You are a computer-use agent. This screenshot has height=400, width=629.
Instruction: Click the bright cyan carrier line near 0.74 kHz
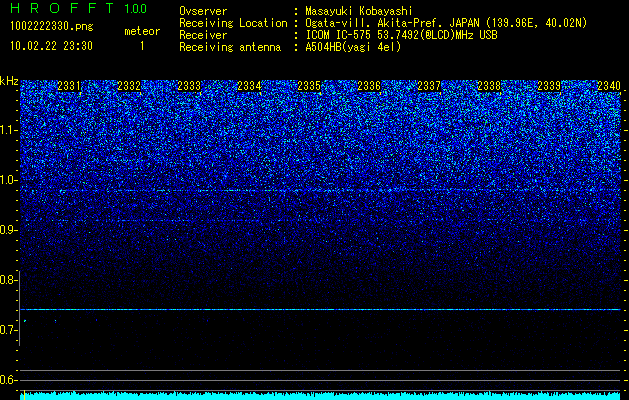tap(320, 310)
